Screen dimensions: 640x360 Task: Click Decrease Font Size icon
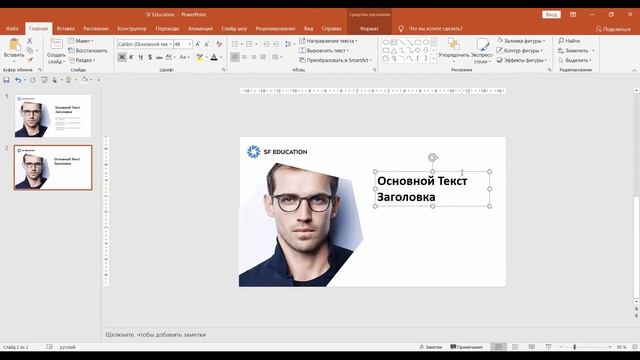coord(207,44)
